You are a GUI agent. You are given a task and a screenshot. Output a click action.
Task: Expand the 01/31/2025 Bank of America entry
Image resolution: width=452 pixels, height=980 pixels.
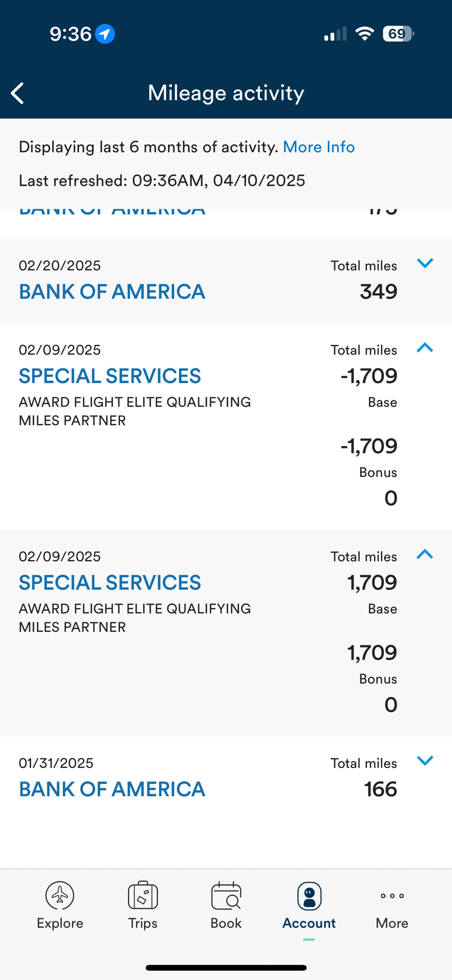coord(425,761)
